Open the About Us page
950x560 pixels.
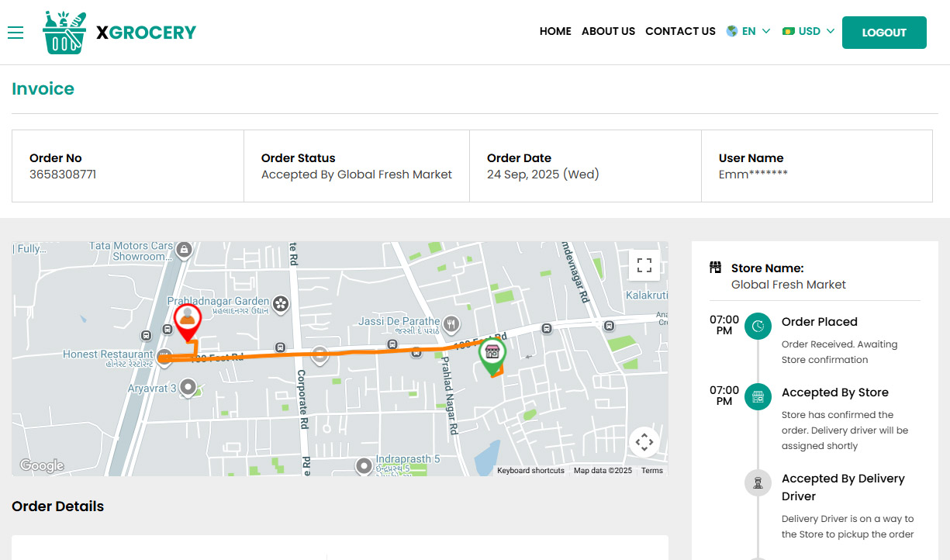click(x=608, y=32)
